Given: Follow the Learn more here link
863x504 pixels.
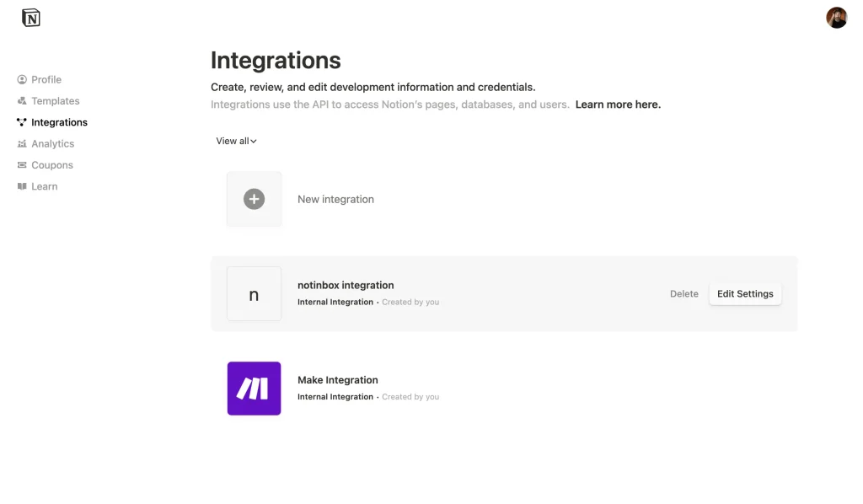Looking at the screenshot, I should click(x=618, y=105).
